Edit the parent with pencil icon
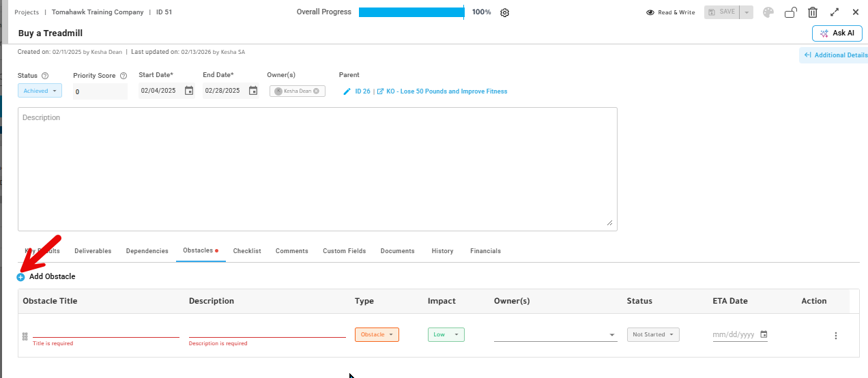The width and height of the screenshot is (868, 378). point(347,91)
